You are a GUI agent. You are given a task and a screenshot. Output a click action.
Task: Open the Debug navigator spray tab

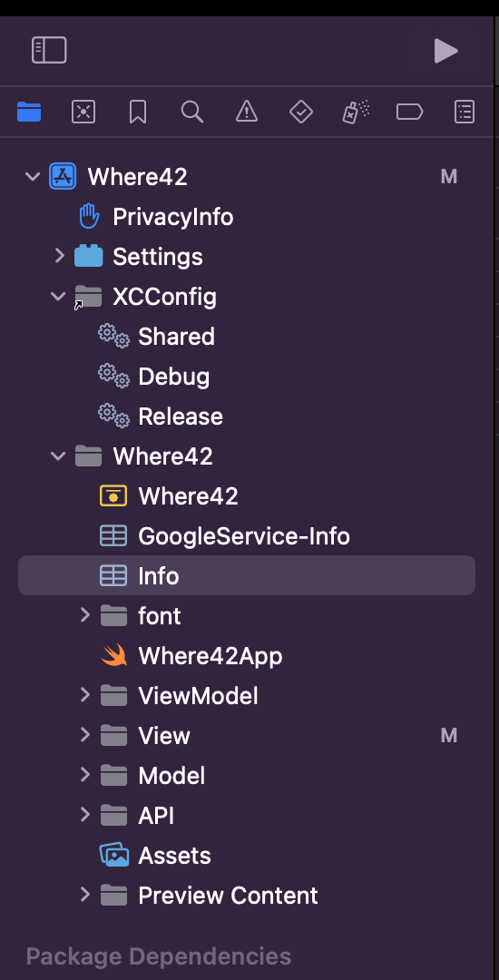click(x=356, y=112)
